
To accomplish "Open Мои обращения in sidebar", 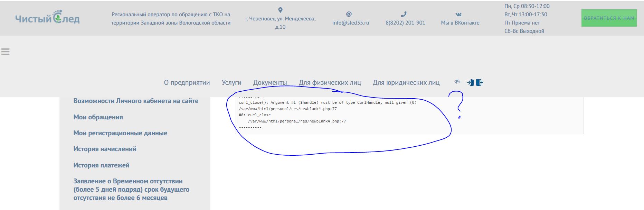I will (x=98, y=117).
